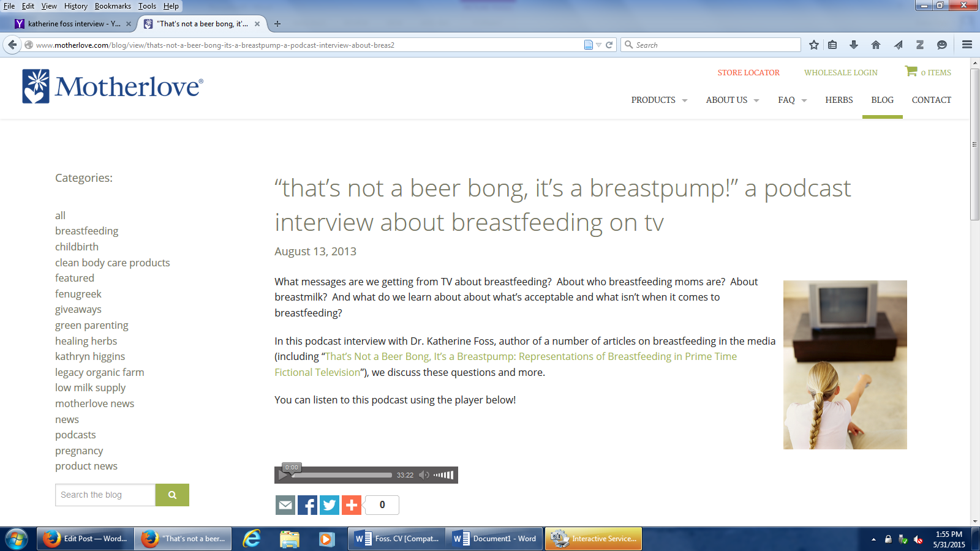Share the post on Facebook
Image resolution: width=980 pixels, height=551 pixels.
click(307, 505)
